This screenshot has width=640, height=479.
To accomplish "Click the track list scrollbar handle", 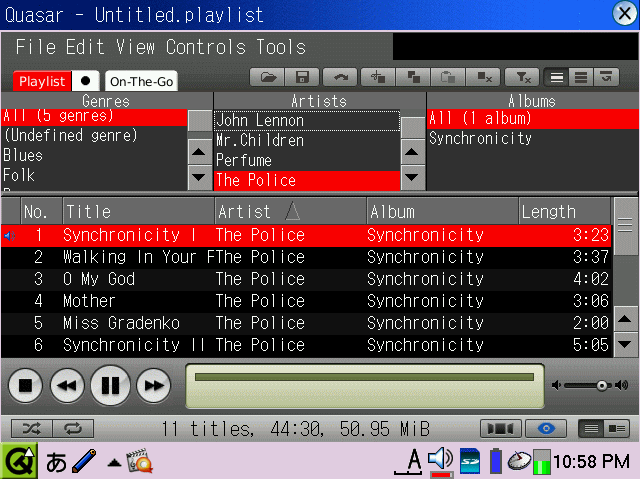I will click(x=625, y=226).
